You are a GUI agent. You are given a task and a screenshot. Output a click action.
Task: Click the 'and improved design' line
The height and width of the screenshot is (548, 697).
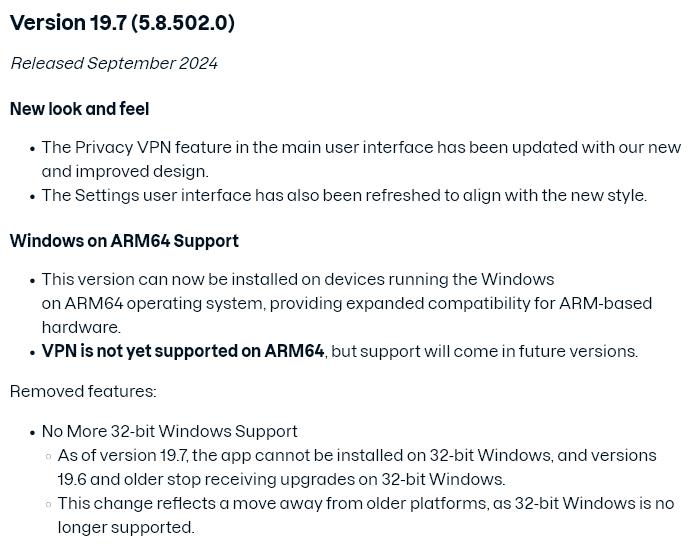[125, 171]
